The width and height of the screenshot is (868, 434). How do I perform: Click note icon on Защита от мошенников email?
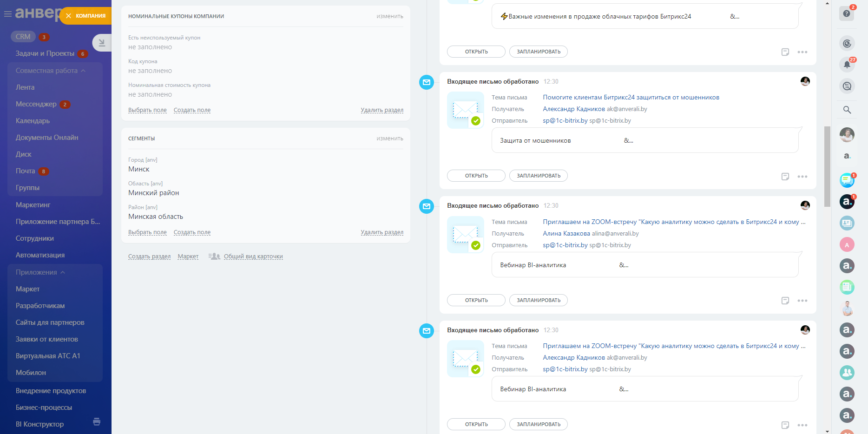pos(785,177)
